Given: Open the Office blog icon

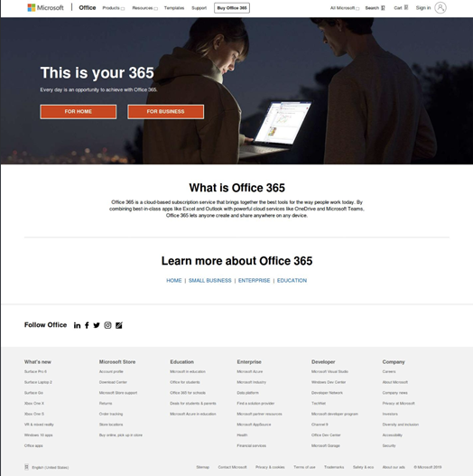Looking at the screenshot, I should coord(119,325).
